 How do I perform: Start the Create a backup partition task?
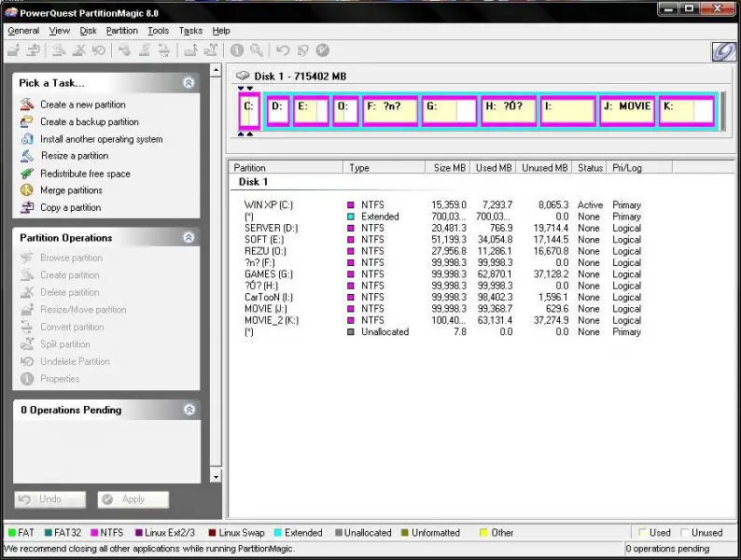click(90, 122)
